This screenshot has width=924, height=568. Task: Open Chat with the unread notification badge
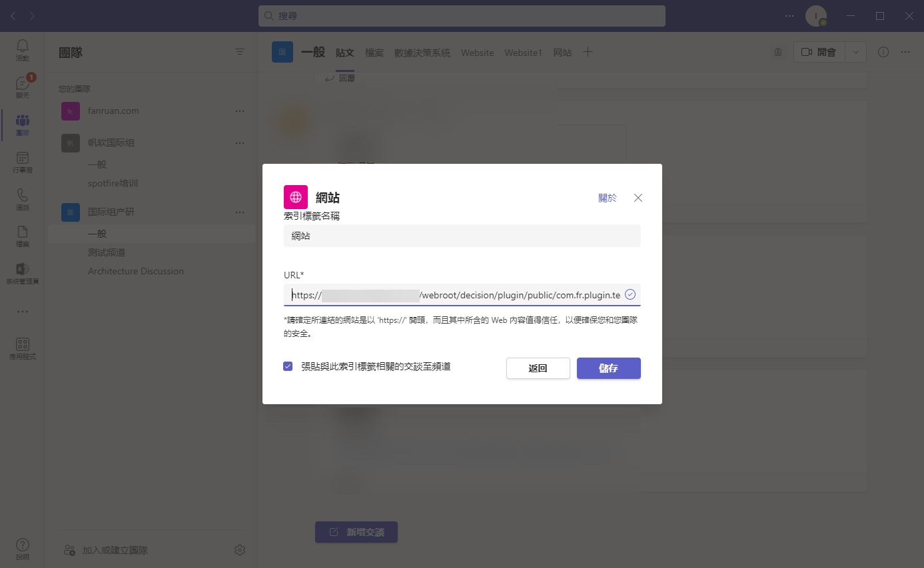tap(22, 85)
